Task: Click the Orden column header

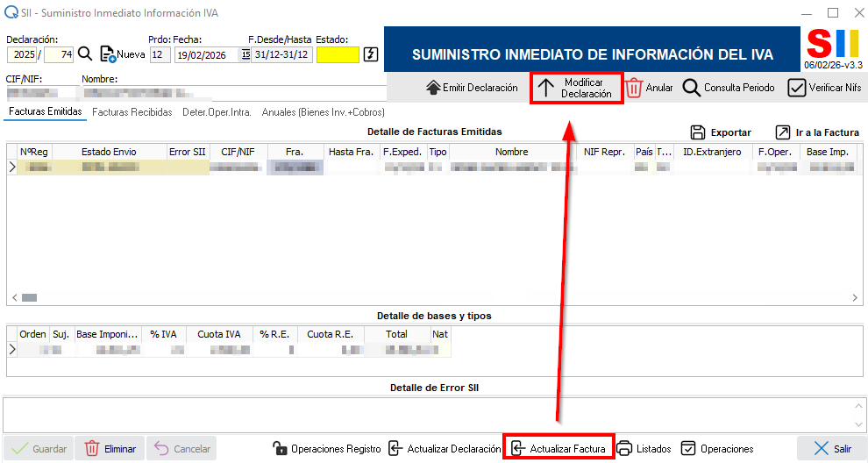Action: coord(32,334)
